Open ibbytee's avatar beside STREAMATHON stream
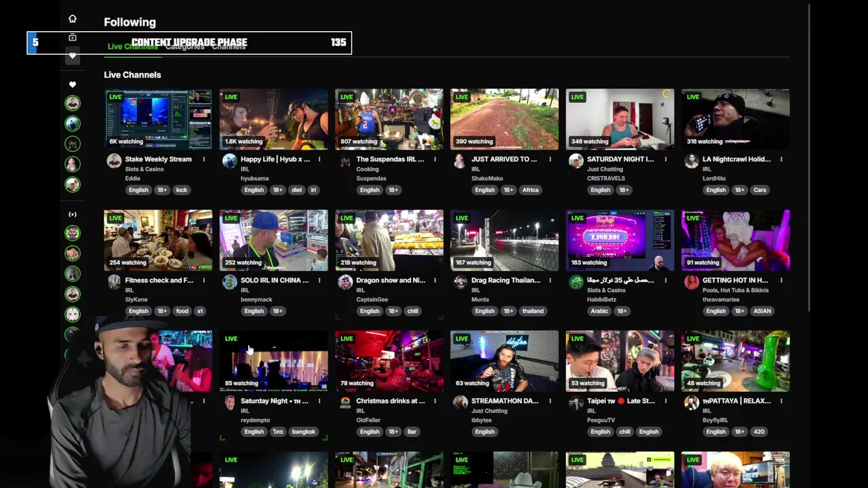Screen dimensions: 868x488 (460, 403)
